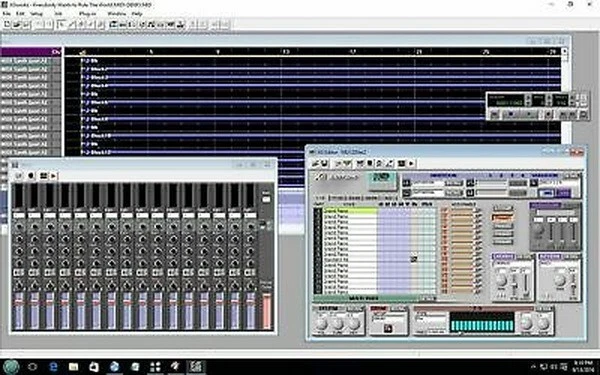Click the fader on mixer channel 1
Screen dimensions: 600x375
tap(19, 310)
